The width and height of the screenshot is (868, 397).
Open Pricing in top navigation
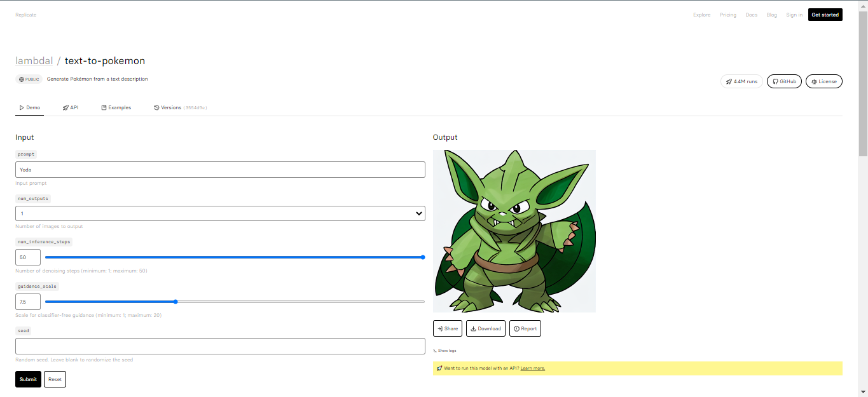pyautogui.click(x=728, y=15)
